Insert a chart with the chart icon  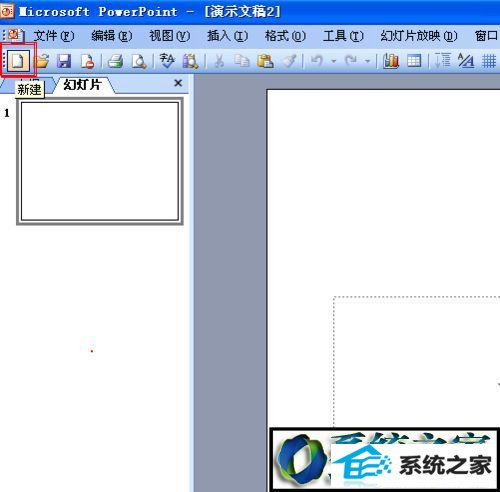[x=391, y=61]
